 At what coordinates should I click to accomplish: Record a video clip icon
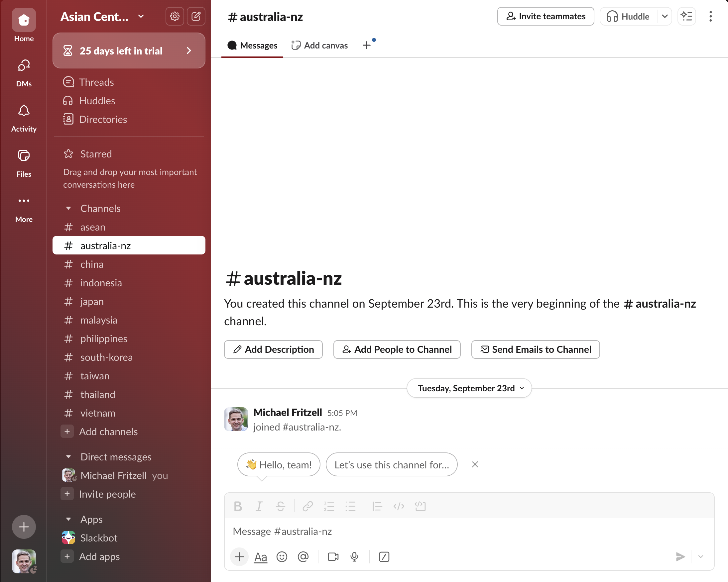(x=333, y=557)
